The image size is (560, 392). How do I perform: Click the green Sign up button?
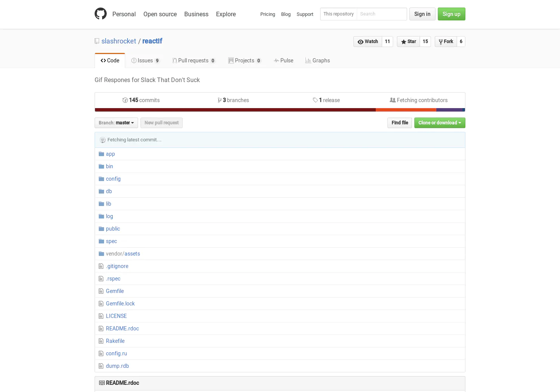pos(451,14)
